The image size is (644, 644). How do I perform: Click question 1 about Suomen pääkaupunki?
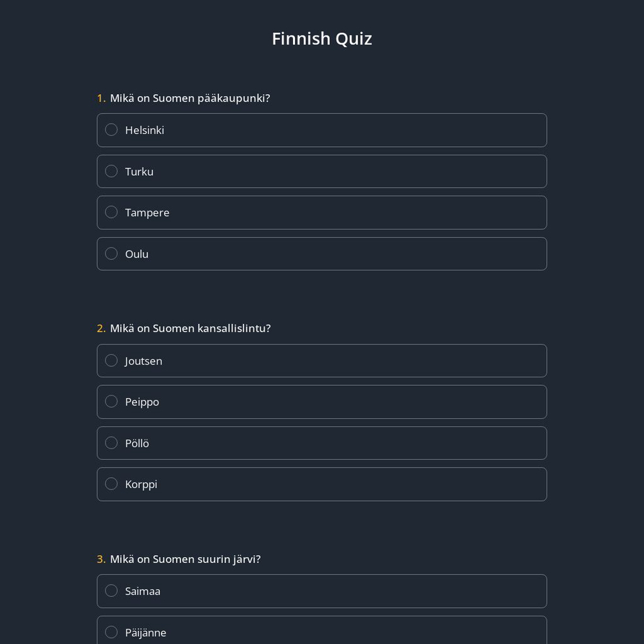pyautogui.click(x=183, y=98)
